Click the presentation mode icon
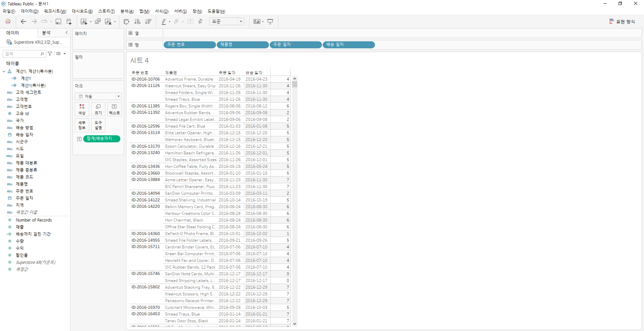Viewport: 644px width, 331px height. click(270, 21)
